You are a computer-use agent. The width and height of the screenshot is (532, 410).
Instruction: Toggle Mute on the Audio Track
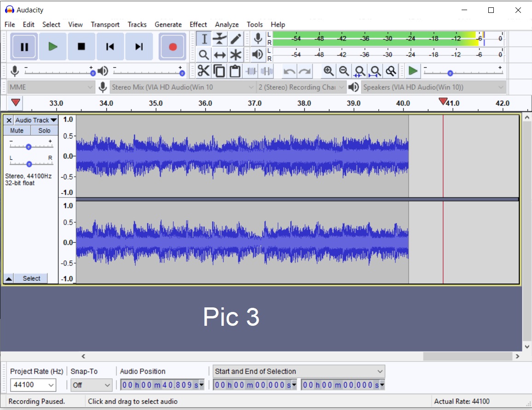coord(17,131)
